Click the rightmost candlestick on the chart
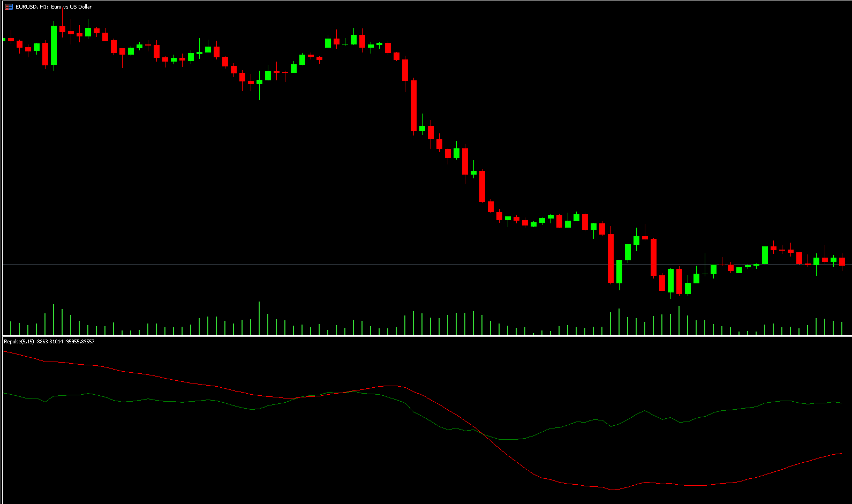The image size is (852, 504). click(842, 261)
